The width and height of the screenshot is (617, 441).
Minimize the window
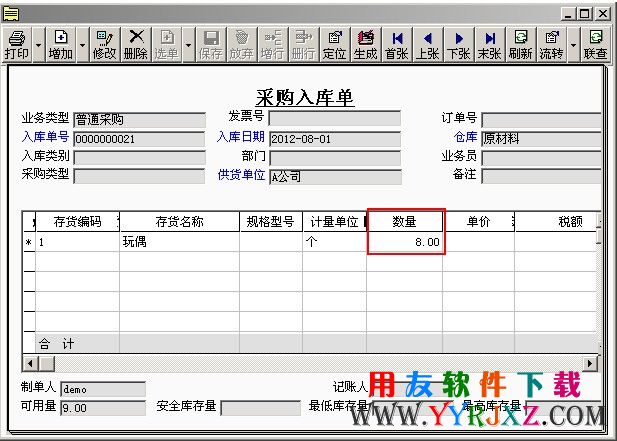coord(568,15)
